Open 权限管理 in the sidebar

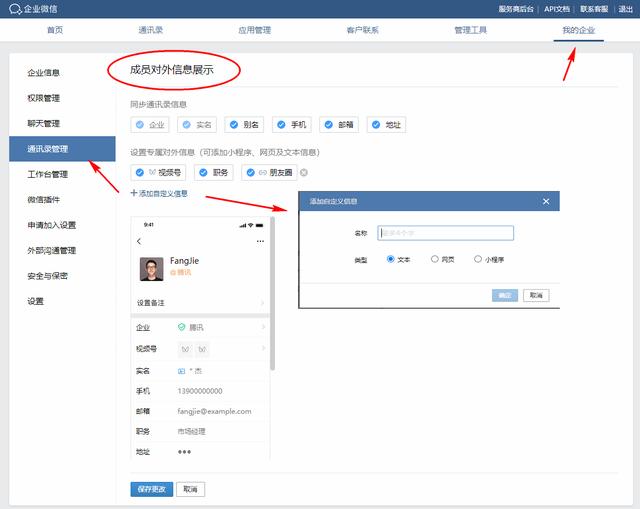point(44,98)
